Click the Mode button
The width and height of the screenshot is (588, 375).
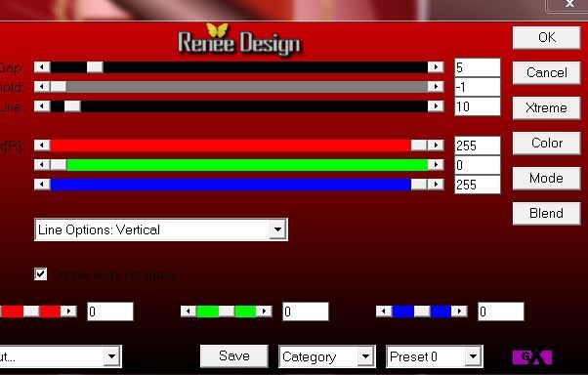[x=546, y=178]
